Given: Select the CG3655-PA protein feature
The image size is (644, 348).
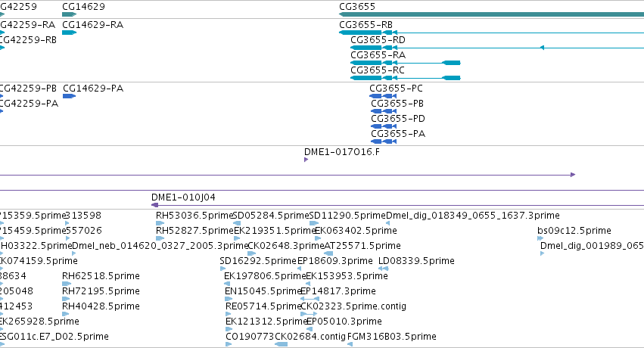Looking at the screenshot, I should (x=383, y=141).
